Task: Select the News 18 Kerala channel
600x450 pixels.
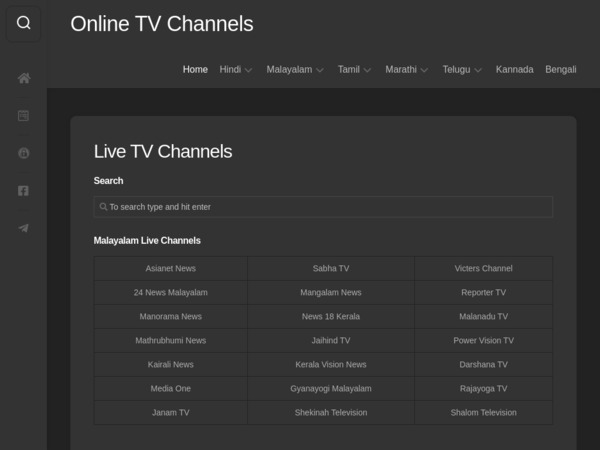Action: pos(331,316)
